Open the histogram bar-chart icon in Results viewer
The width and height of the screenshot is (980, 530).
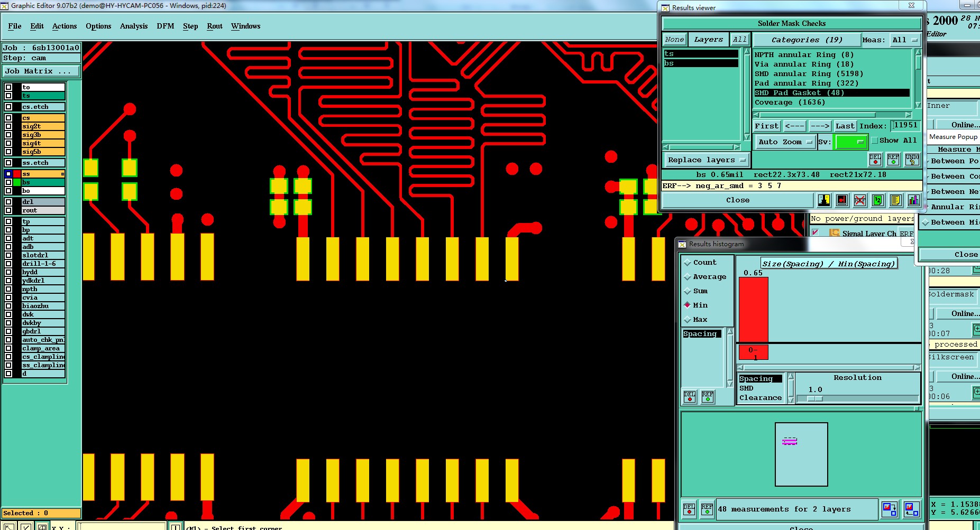pyautogui.click(x=913, y=200)
